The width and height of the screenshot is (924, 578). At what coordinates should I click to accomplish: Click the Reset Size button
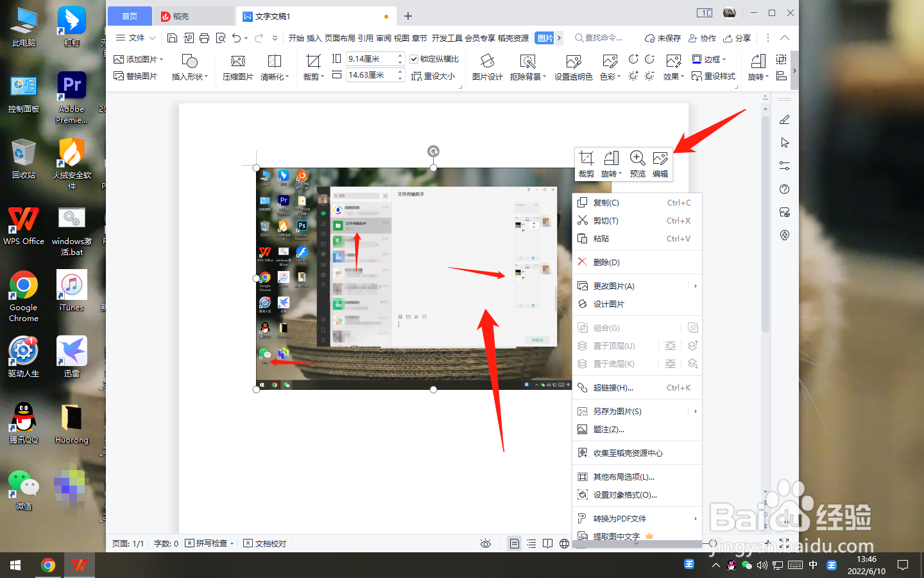[x=433, y=76]
